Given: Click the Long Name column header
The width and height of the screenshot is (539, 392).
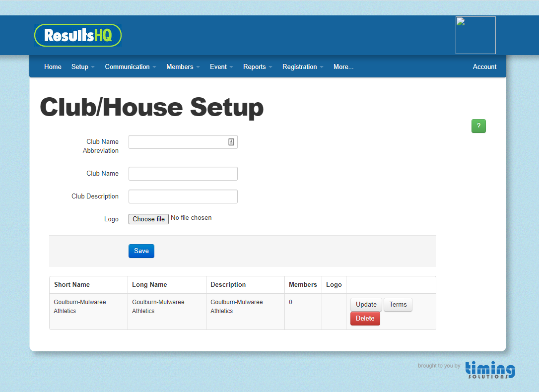Looking at the screenshot, I should [149, 284].
